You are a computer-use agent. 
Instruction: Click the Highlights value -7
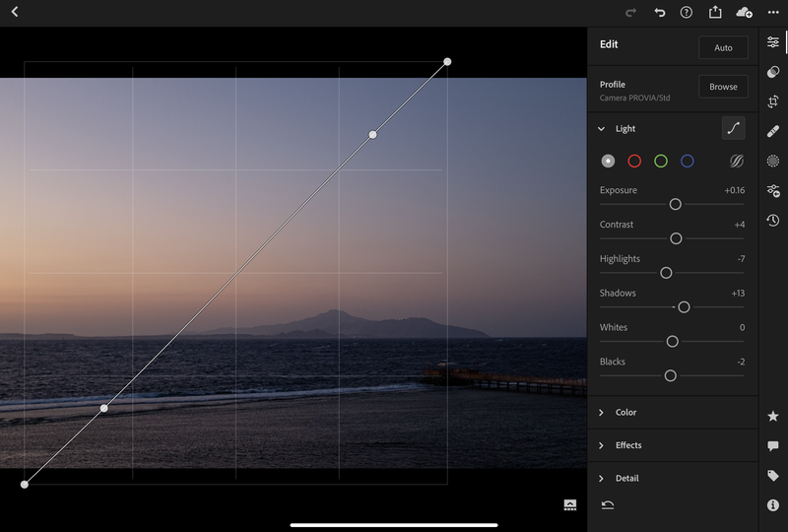[741, 258]
